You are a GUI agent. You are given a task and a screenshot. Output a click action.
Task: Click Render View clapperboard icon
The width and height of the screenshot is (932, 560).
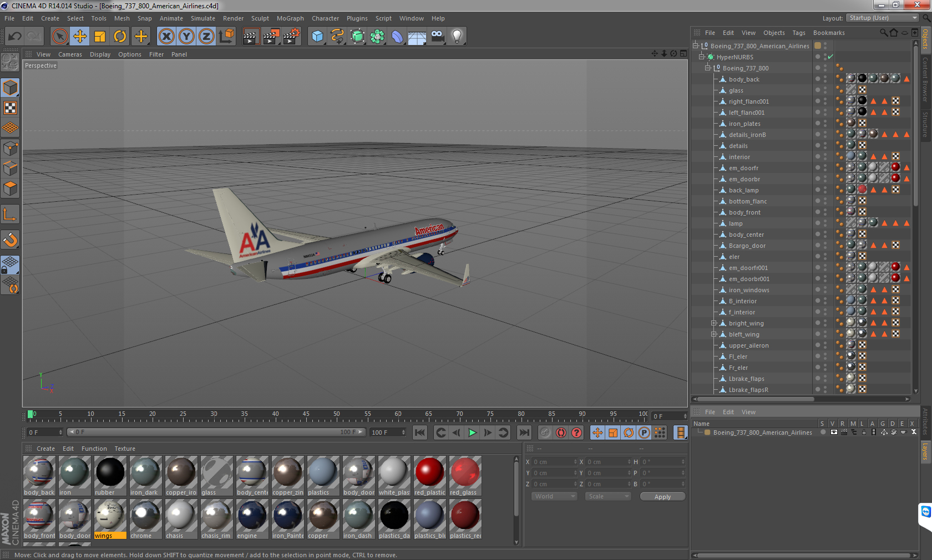251,37
